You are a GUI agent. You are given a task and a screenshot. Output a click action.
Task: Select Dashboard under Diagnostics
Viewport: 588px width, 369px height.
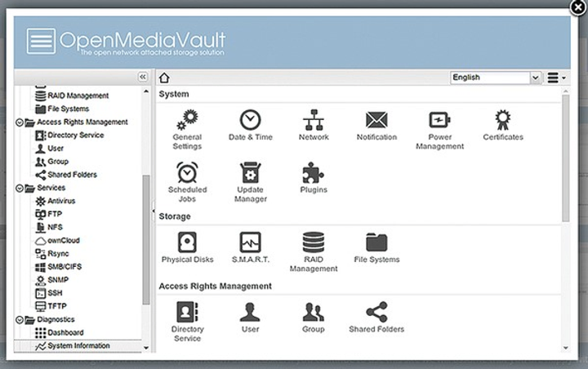tap(60, 332)
